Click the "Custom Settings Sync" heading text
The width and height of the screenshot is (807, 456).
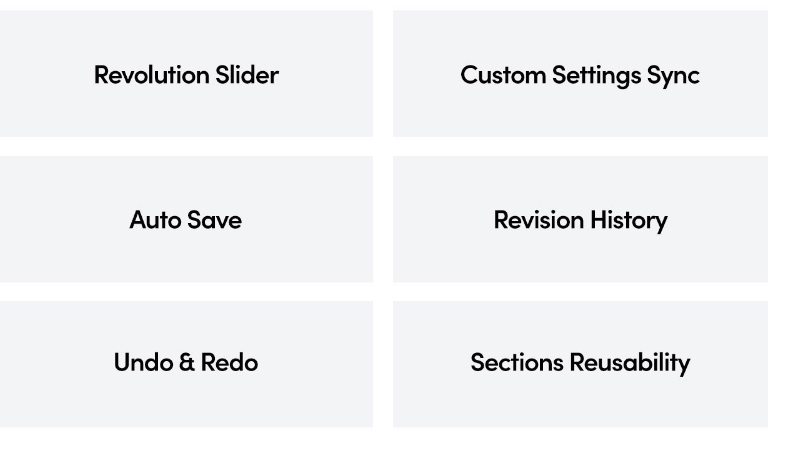tap(580, 75)
